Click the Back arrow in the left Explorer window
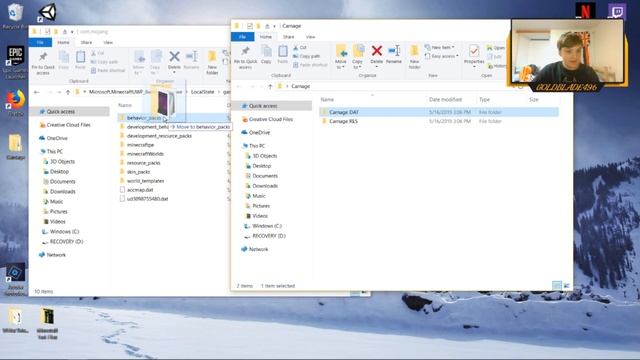Image resolution: width=640 pixels, height=360 pixels. click(x=36, y=92)
